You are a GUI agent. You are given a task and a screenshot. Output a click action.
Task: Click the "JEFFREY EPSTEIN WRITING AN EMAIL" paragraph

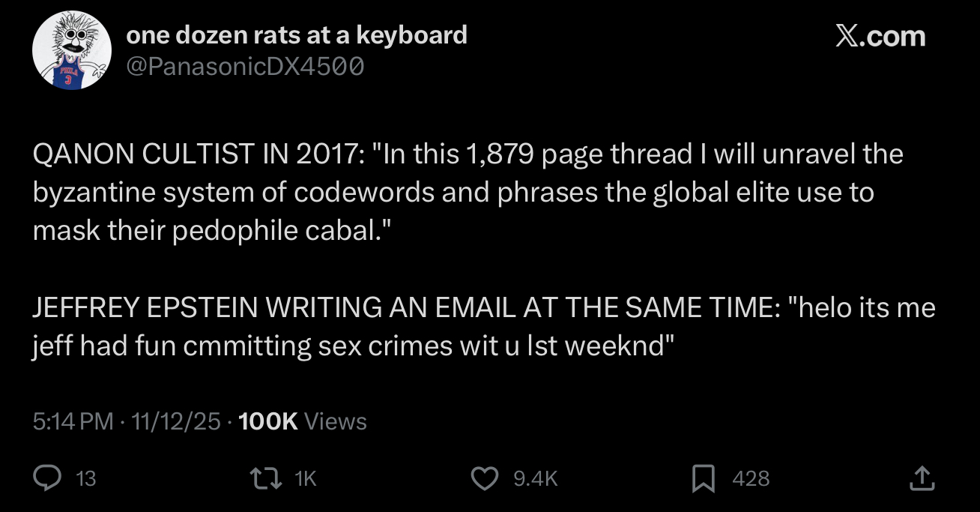pos(483,327)
